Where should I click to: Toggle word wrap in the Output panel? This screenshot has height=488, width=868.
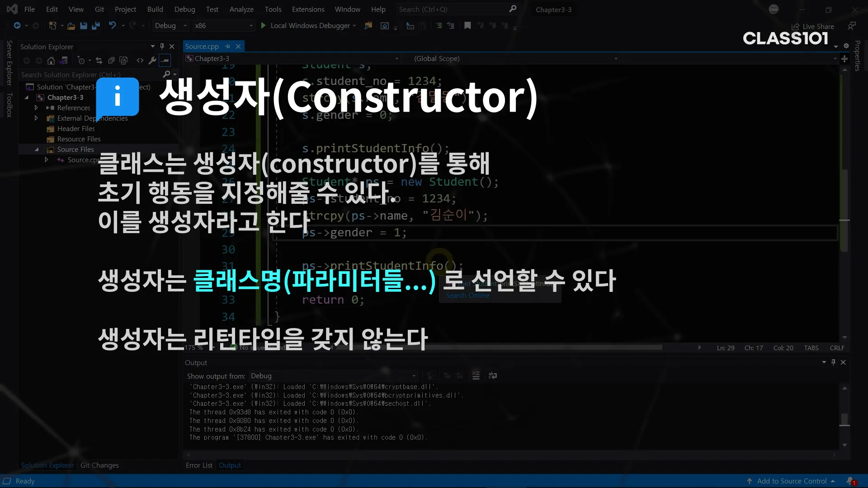pyautogui.click(x=493, y=376)
